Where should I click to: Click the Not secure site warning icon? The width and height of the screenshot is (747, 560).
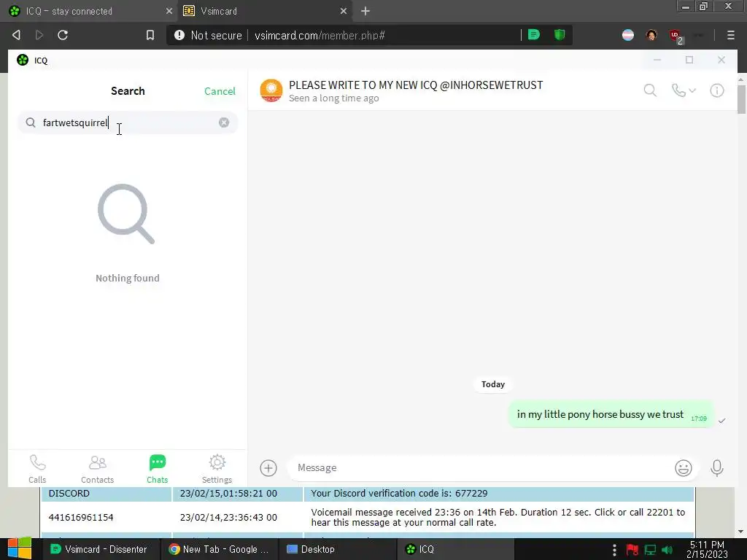(x=179, y=35)
